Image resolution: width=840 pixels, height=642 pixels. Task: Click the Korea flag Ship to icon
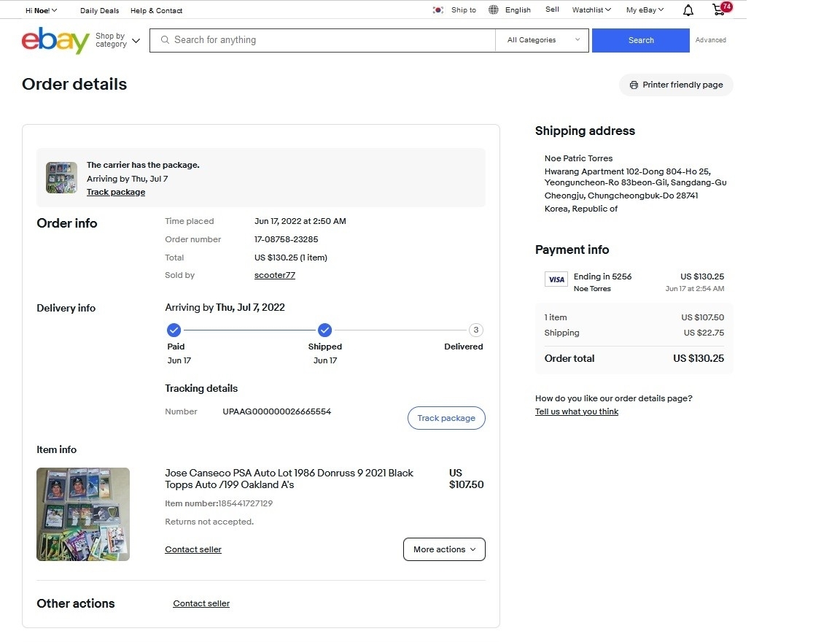pos(437,9)
